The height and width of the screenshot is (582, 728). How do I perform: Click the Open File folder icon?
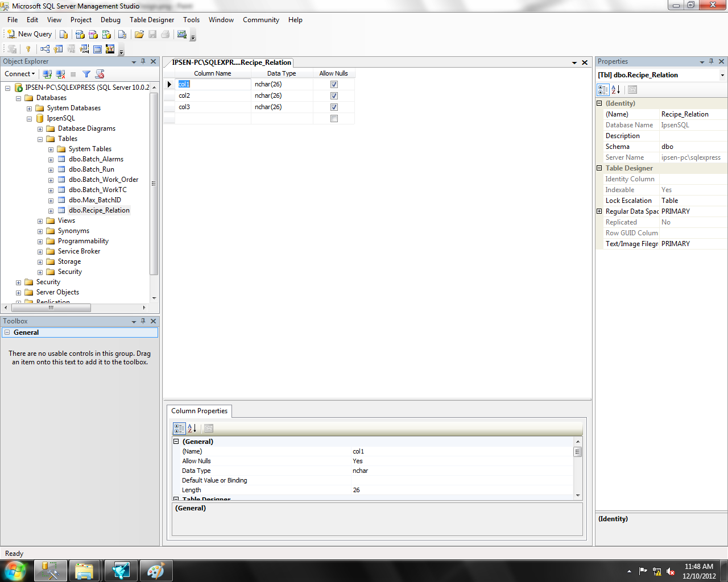[x=139, y=35]
